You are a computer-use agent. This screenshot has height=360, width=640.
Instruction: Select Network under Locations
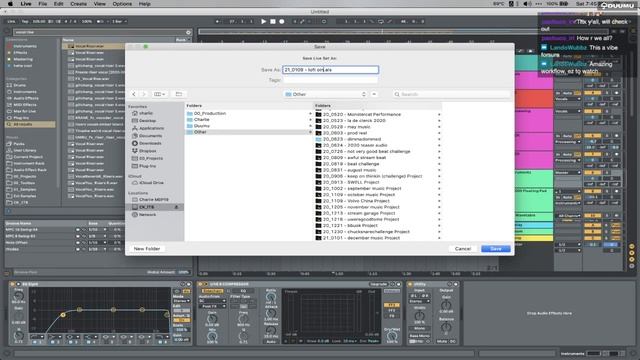click(x=147, y=215)
